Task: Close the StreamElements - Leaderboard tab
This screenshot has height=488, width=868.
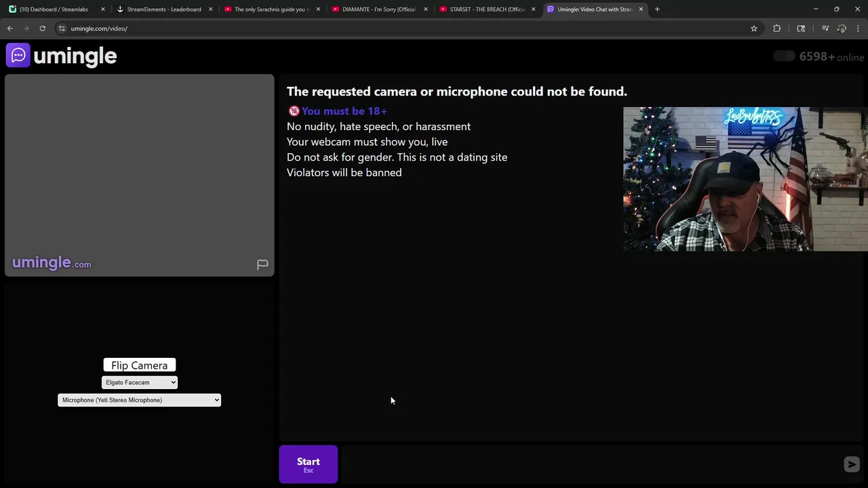Action: 210,9
